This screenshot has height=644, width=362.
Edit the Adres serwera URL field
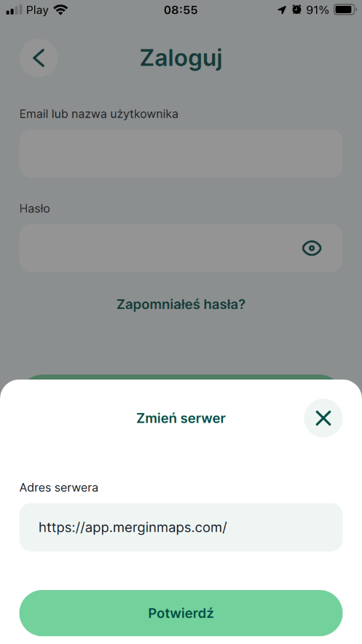point(181,527)
